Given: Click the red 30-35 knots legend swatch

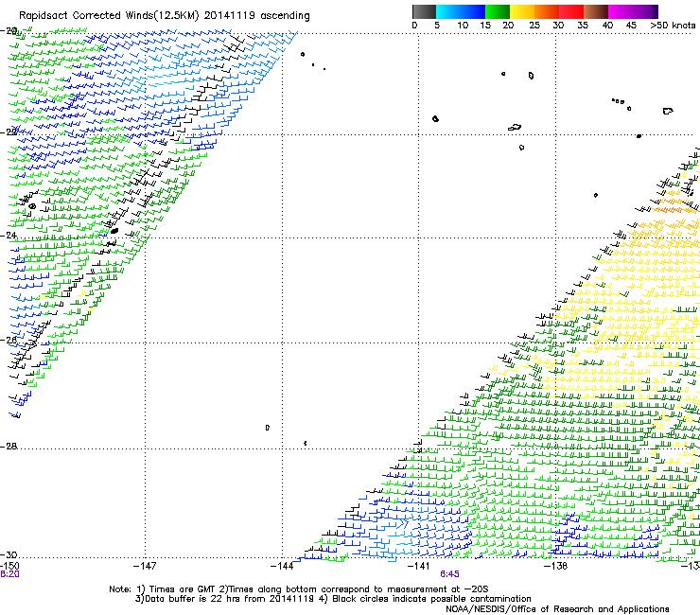Looking at the screenshot, I should [x=571, y=11].
